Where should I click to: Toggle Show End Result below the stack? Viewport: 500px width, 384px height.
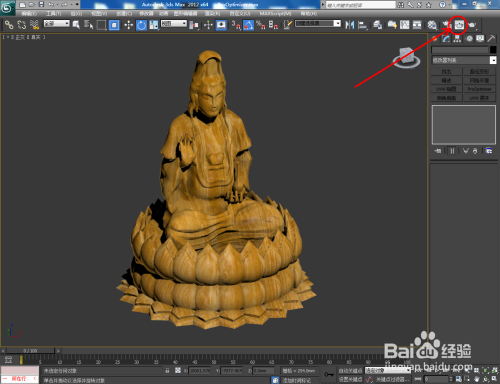(452, 151)
